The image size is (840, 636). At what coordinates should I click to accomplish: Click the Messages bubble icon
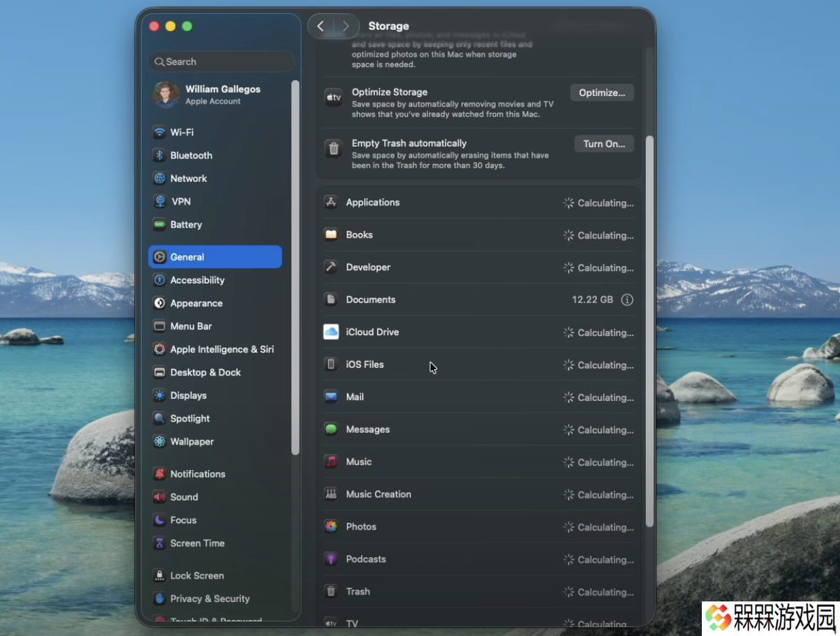click(331, 429)
